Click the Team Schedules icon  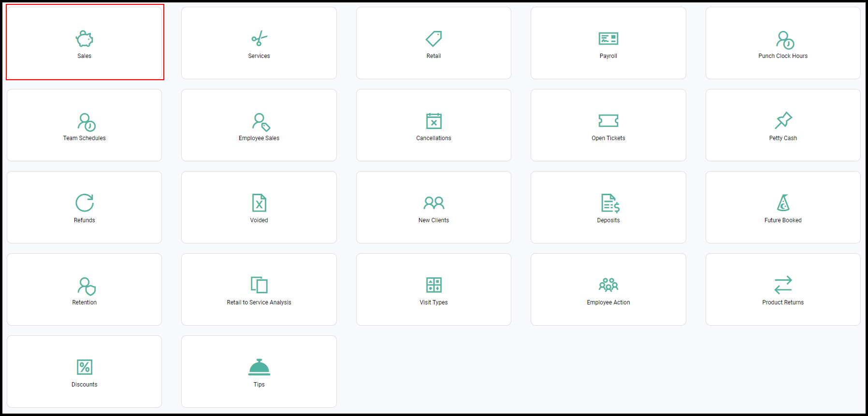pyautogui.click(x=87, y=122)
